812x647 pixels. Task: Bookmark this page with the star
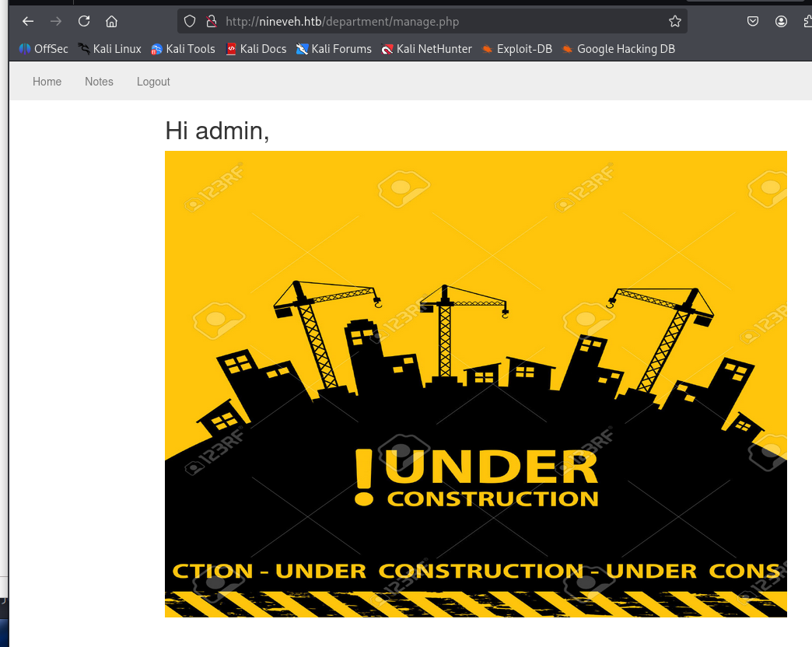[x=675, y=21]
